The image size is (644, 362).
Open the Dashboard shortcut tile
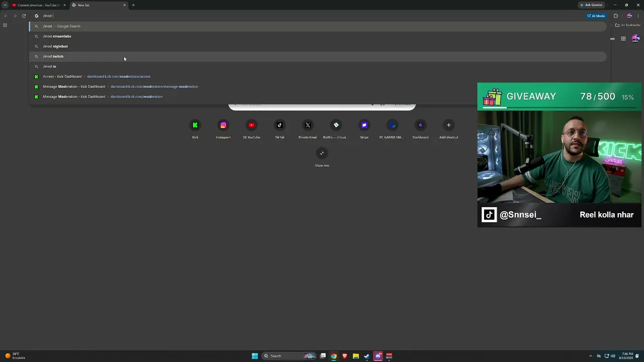421,129
